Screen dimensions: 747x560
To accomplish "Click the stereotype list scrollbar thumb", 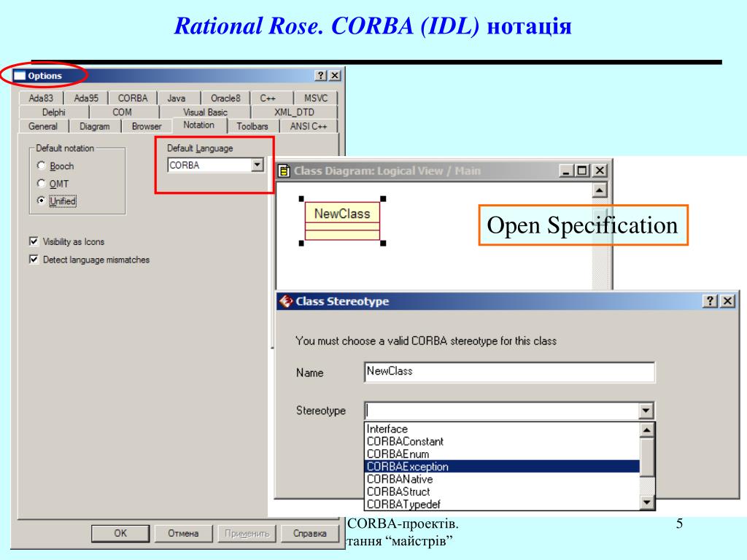I will coord(646,457).
